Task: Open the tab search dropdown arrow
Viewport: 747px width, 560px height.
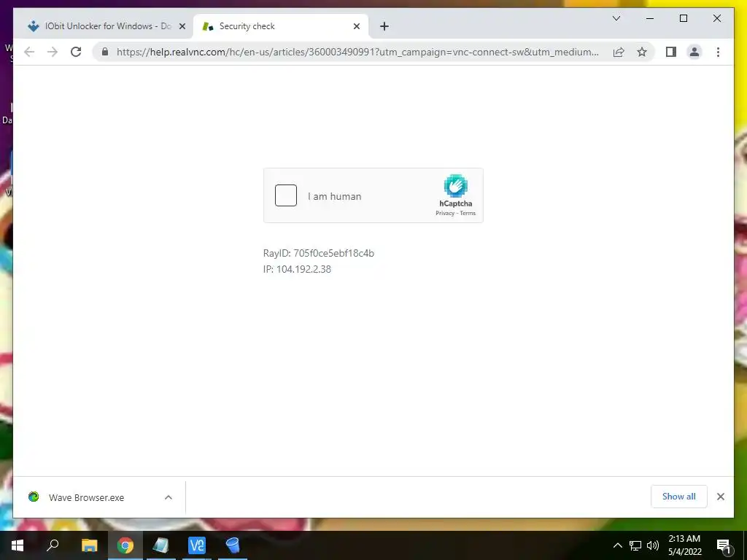Action: pyautogui.click(x=616, y=18)
